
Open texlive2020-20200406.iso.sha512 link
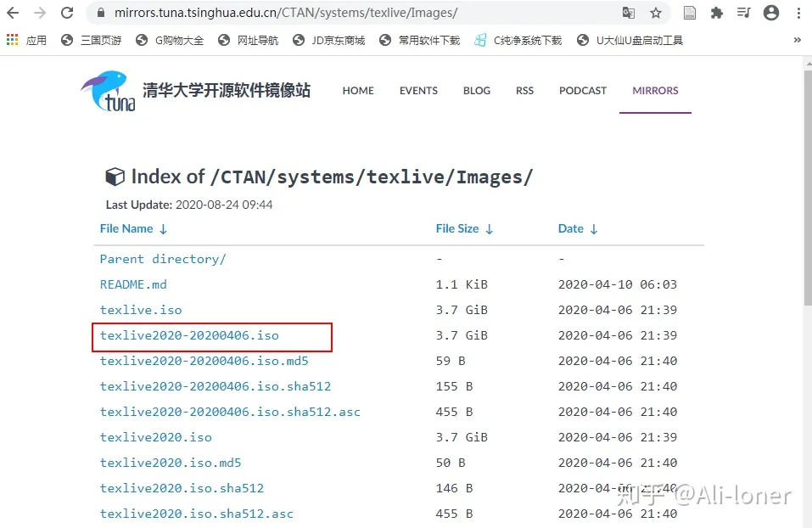point(216,386)
